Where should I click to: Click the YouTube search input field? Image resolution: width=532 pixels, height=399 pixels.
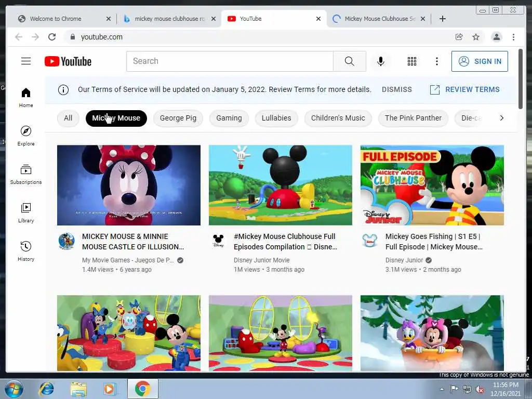pyautogui.click(x=230, y=61)
